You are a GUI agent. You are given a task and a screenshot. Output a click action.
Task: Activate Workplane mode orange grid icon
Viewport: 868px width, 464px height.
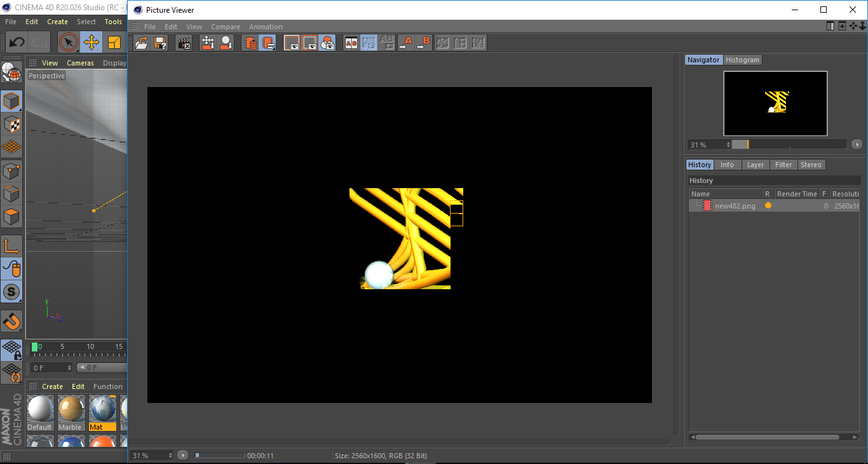[11, 147]
